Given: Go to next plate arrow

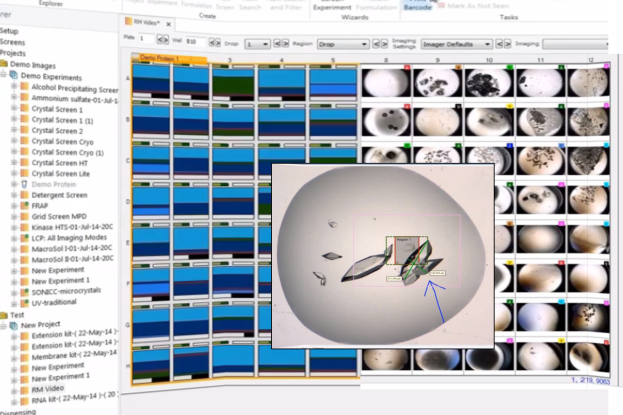Looking at the screenshot, I should click(x=165, y=39).
